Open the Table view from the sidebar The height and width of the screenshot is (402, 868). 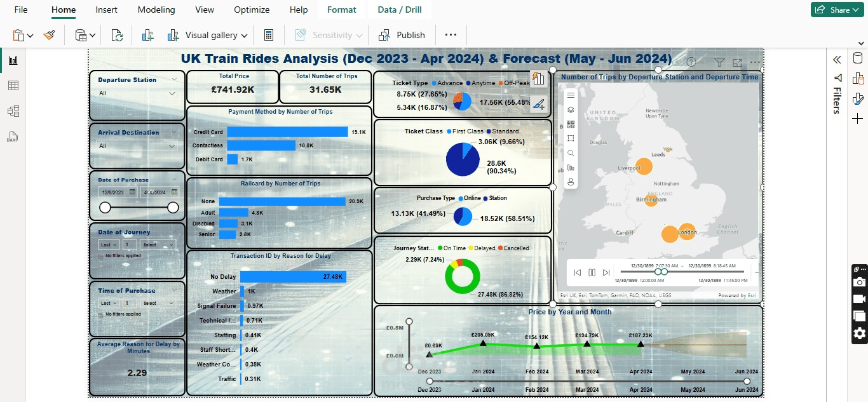(x=13, y=86)
